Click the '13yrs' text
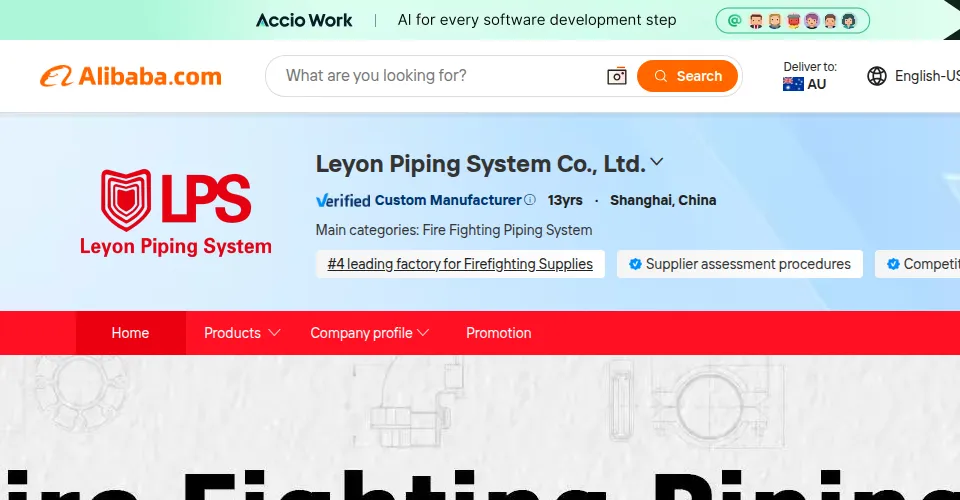 click(x=565, y=200)
